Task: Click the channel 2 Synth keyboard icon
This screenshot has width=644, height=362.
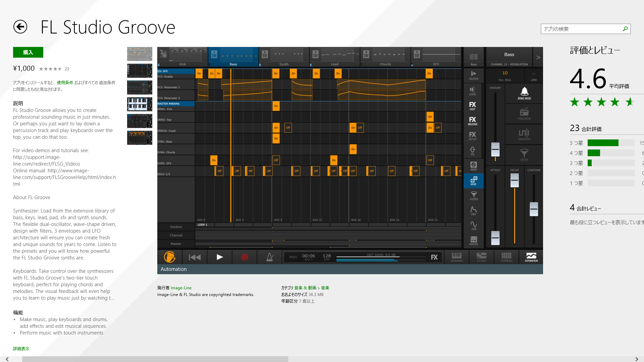Action: pos(265,54)
